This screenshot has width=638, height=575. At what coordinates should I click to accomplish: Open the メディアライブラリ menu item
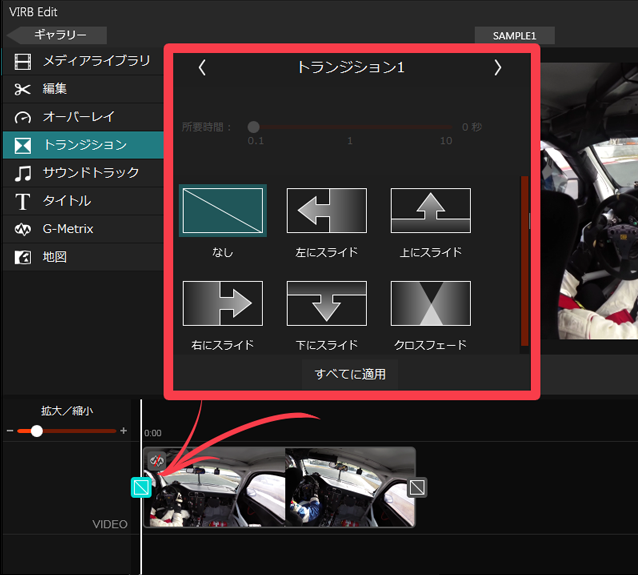[x=83, y=61]
